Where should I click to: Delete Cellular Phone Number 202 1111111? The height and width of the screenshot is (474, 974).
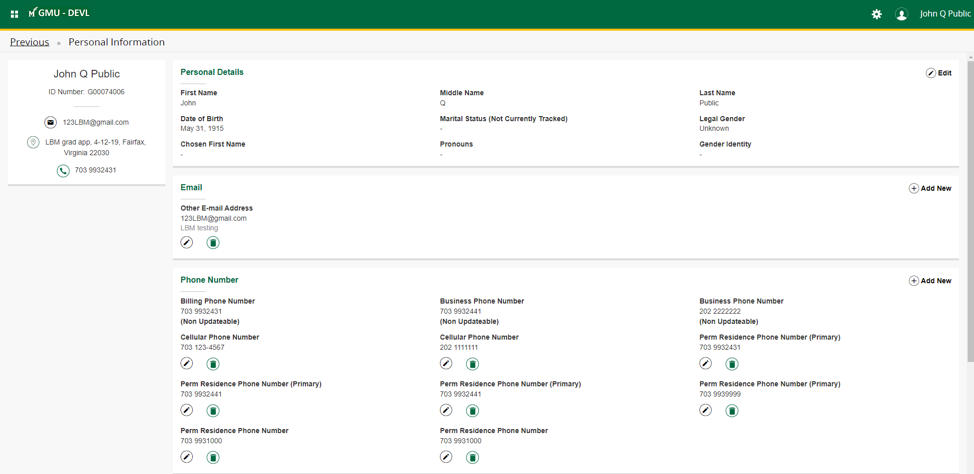pyautogui.click(x=472, y=364)
